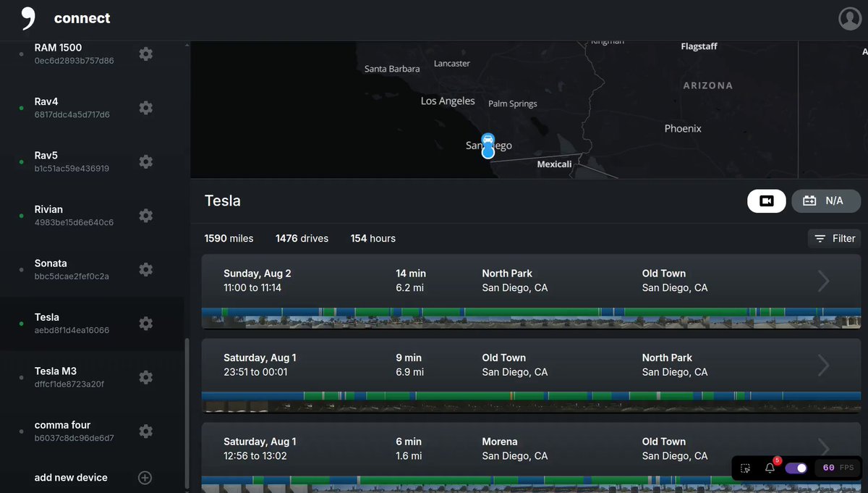Select the RAM 1500 device
868x493 pixels.
pyautogui.click(x=93, y=54)
